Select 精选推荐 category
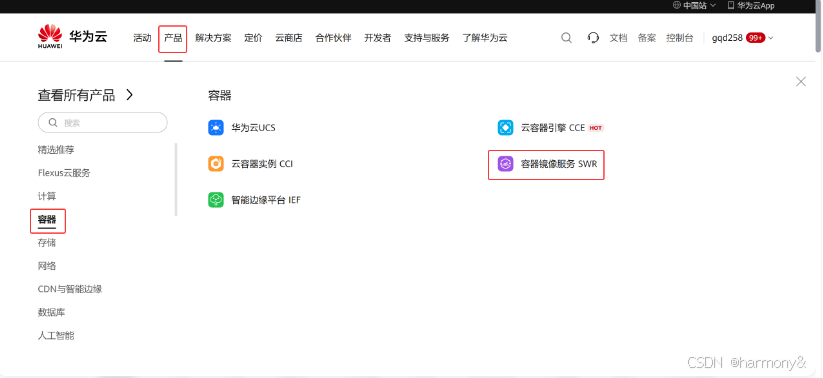This screenshot has width=823, height=378. (56, 150)
